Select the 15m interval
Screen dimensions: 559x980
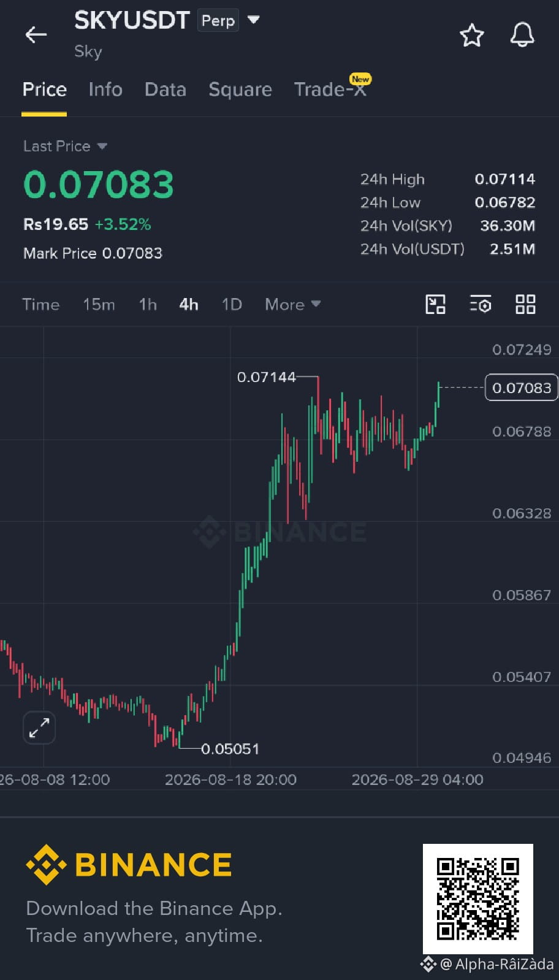[99, 304]
